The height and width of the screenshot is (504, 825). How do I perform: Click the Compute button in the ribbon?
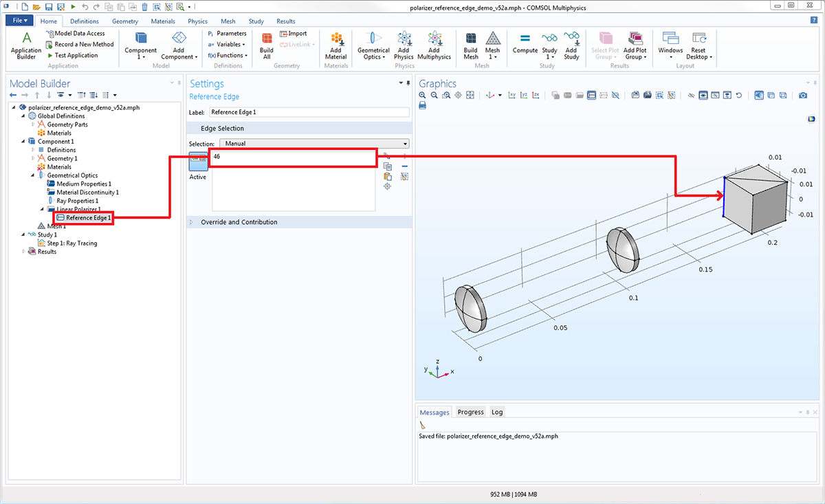coord(525,43)
